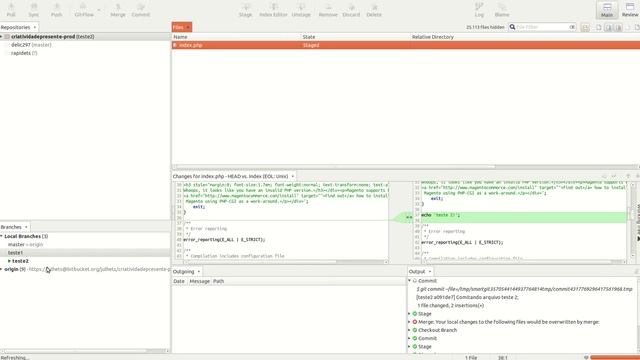
Task: Click the '25,113 files hidden' label
Action: click(485, 27)
